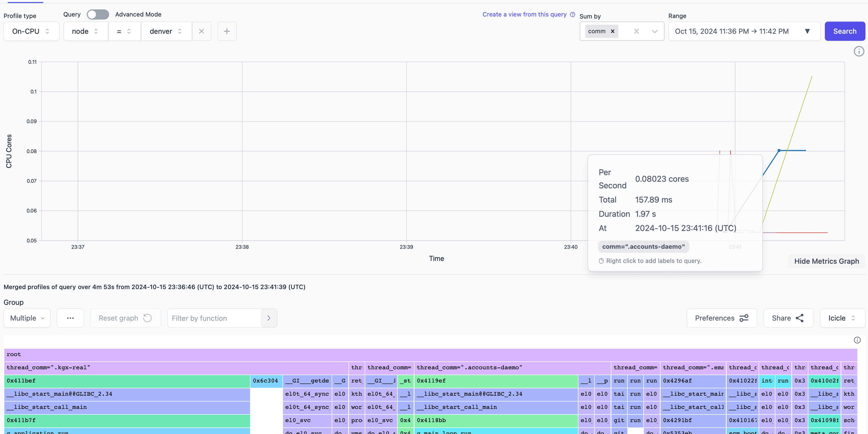Open the metrics graph info icon
The image size is (868, 434).
(x=859, y=52)
